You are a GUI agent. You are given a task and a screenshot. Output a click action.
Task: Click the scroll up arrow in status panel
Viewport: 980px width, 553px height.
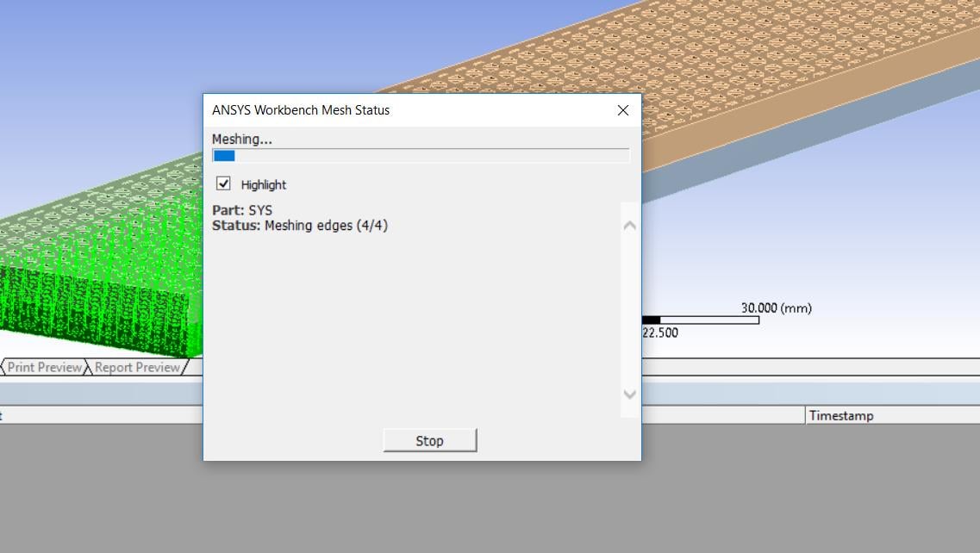pos(630,226)
